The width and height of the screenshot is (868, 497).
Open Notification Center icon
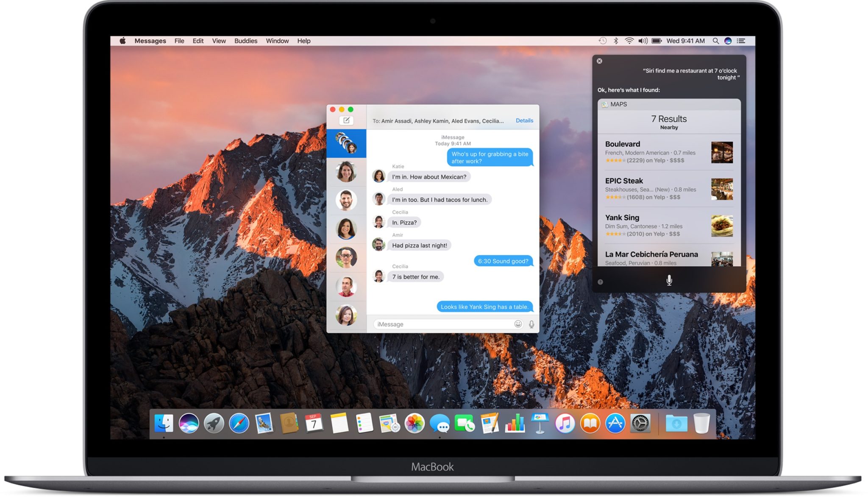pyautogui.click(x=741, y=41)
